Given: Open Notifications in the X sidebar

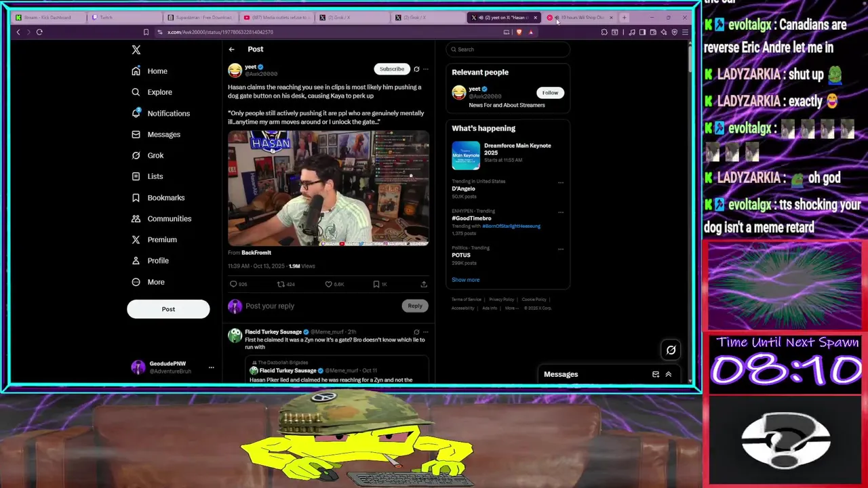Looking at the screenshot, I should 161,113.
